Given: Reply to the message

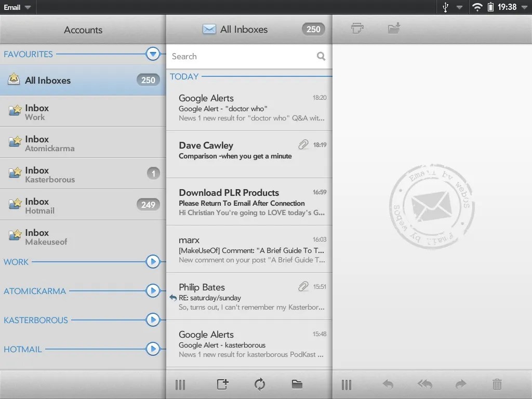Looking at the screenshot, I should click(388, 384).
